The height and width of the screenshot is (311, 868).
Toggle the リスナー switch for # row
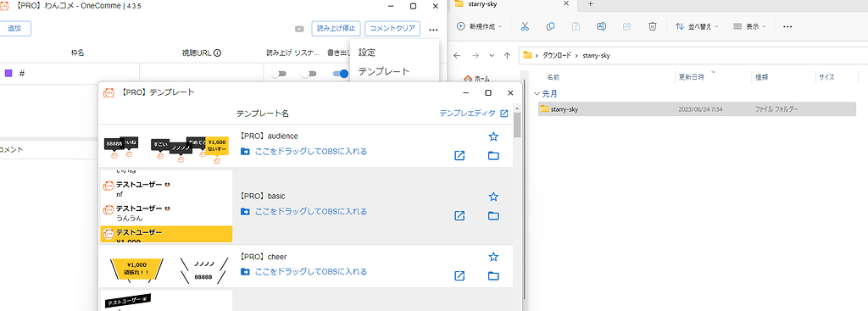point(309,74)
